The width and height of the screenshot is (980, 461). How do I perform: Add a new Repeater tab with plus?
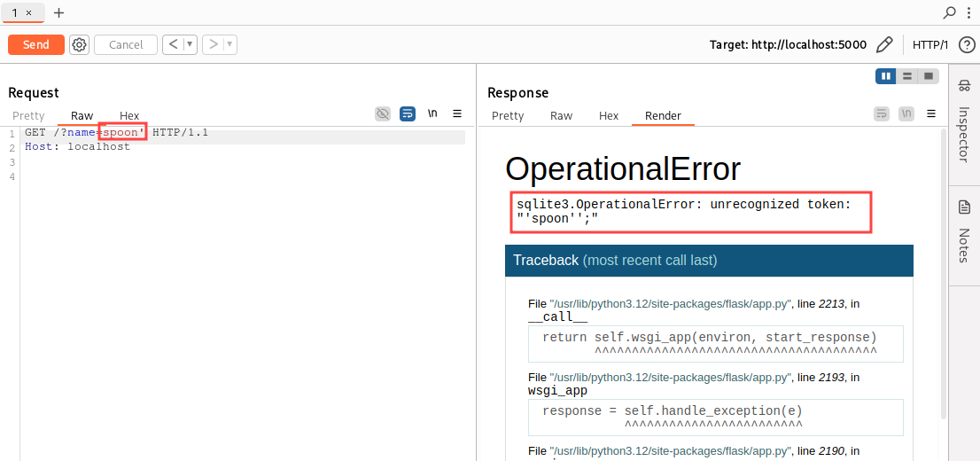coord(59,12)
